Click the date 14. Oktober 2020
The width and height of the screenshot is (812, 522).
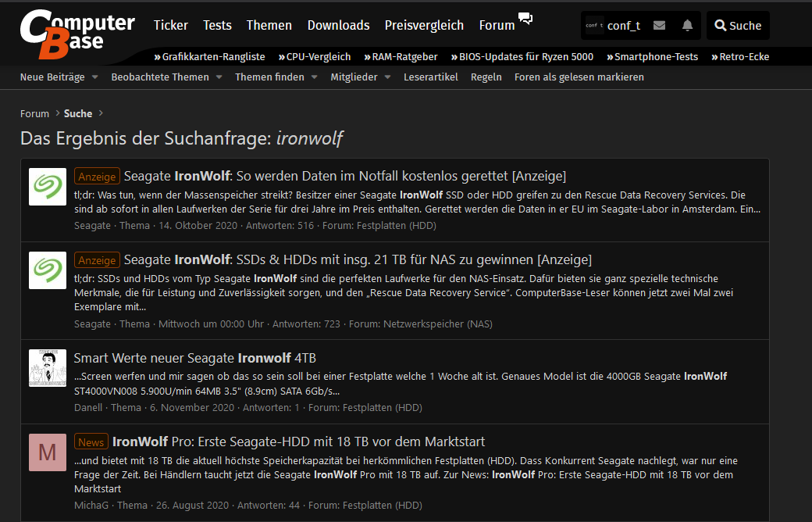click(x=198, y=226)
